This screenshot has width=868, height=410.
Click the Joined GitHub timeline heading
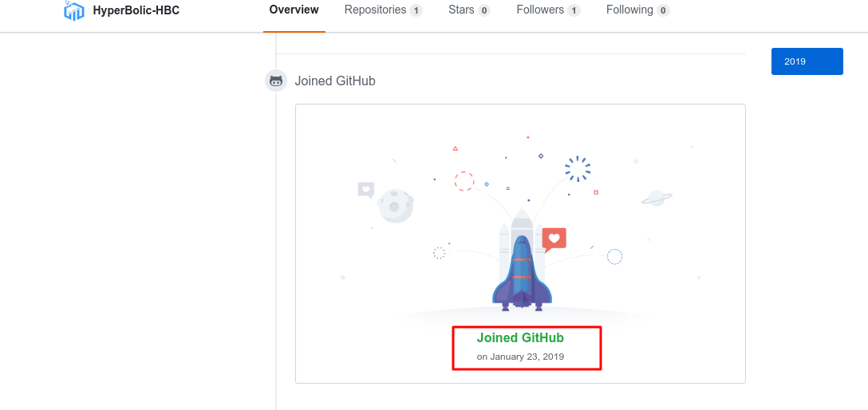(x=335, y=81)
